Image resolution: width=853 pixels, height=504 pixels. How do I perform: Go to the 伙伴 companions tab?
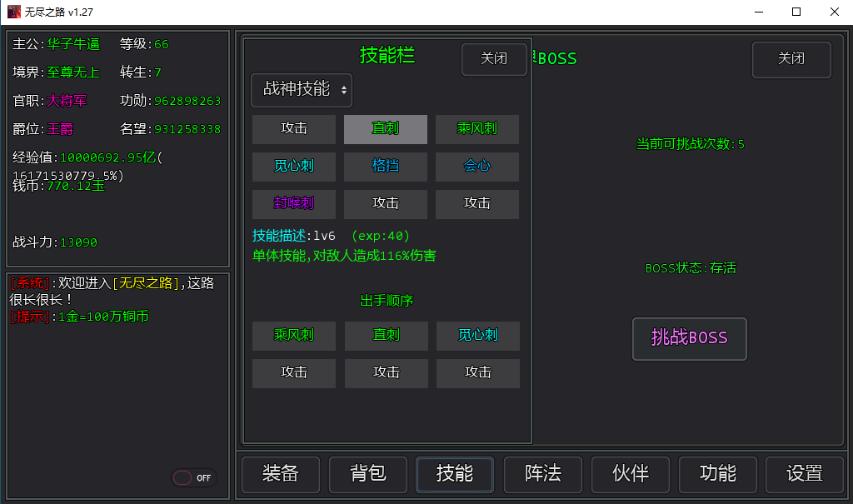[x=631, y=474]
